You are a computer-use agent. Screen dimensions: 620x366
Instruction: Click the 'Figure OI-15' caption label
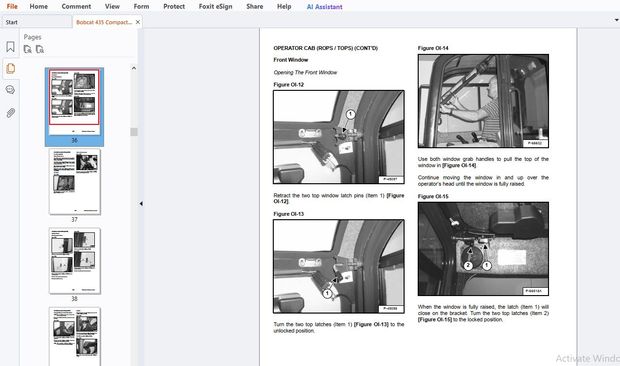click(x=433, y=196)
